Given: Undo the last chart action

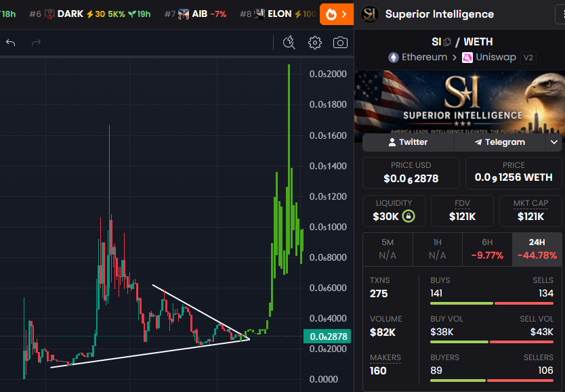Looking at the screenshot, I should click(x=11, y=43).
